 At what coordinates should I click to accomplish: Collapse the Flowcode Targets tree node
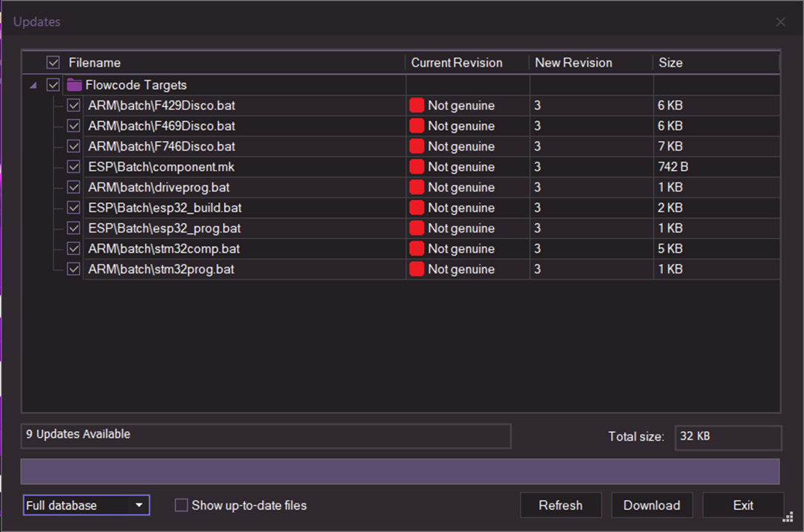(33, 85)
